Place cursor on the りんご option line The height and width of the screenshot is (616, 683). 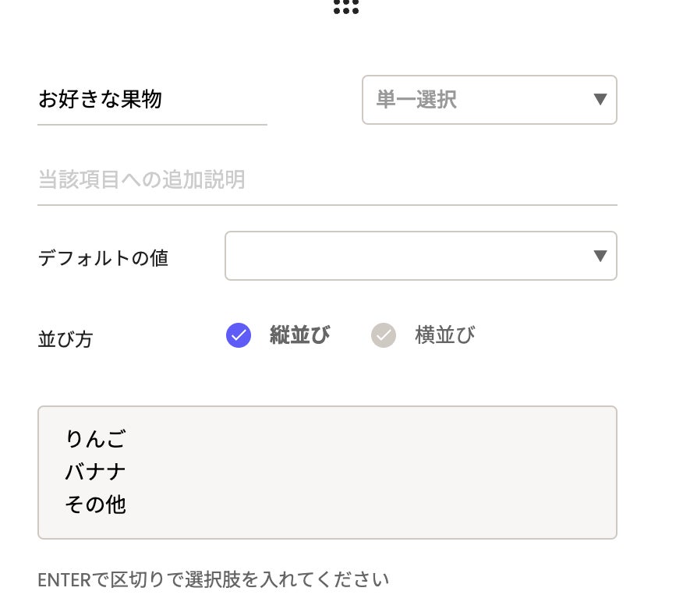click(95, 439)
